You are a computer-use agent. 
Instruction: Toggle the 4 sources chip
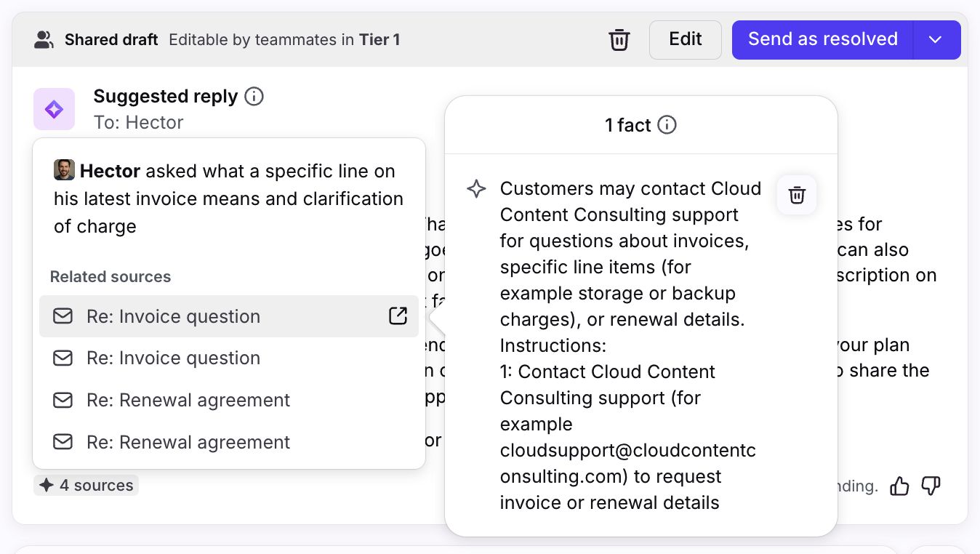pyautogui.click(x=87, y=485)
